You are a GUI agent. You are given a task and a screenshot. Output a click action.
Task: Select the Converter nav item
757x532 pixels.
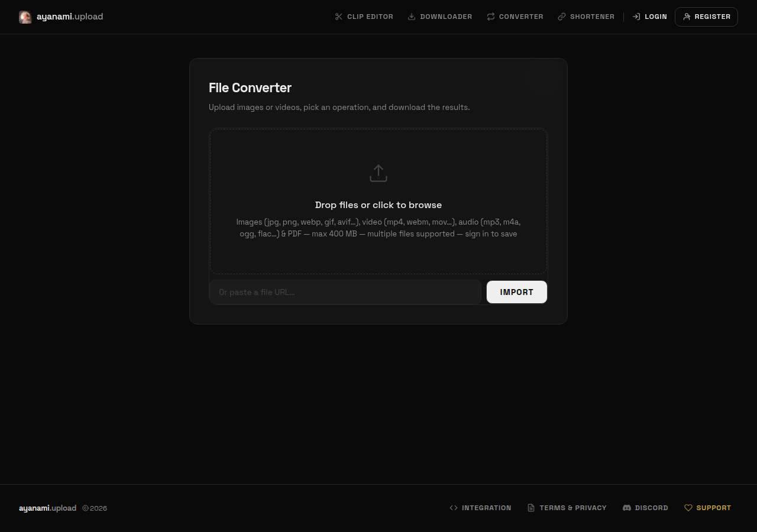[515, 17]
